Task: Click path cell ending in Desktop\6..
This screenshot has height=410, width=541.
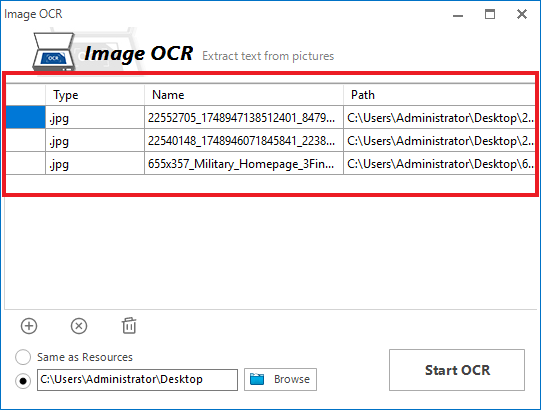Action: click(440, 163)
